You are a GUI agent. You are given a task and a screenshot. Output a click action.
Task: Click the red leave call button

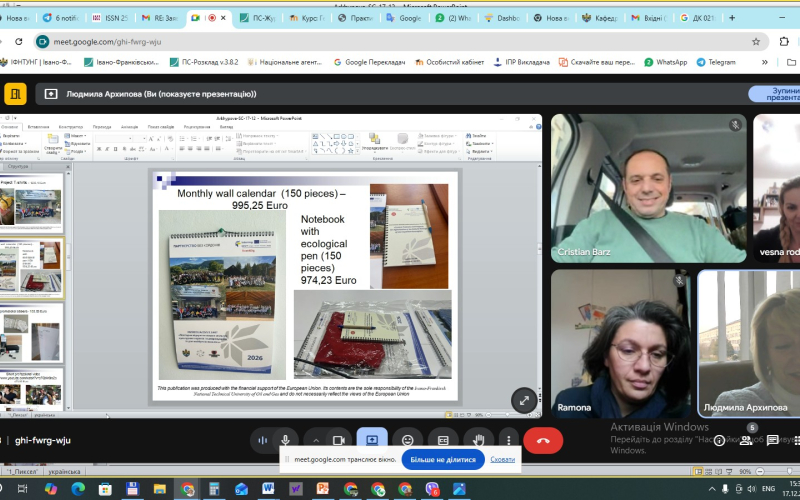tap(543, 440)
